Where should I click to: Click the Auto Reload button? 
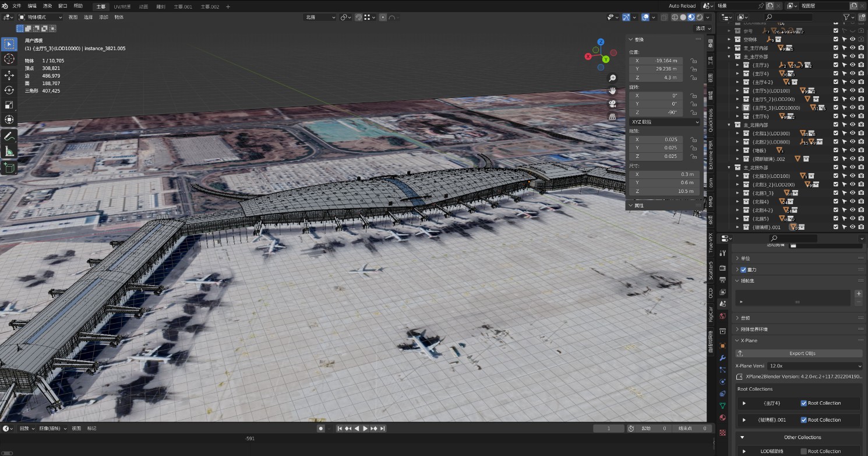(682, 6)
